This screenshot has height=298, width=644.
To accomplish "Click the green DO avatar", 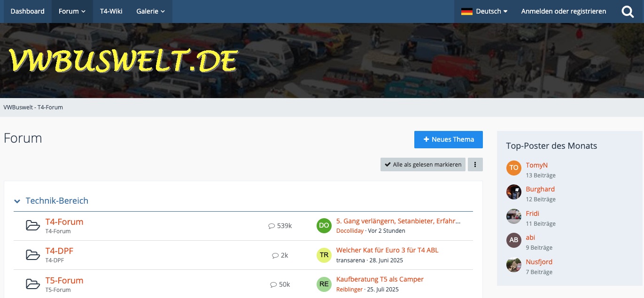I will click(x=324, y=226).
